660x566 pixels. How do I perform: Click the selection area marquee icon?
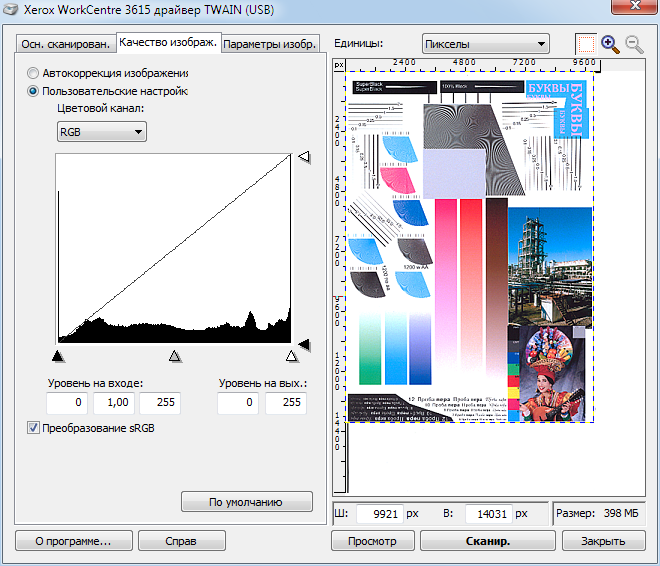585,44
